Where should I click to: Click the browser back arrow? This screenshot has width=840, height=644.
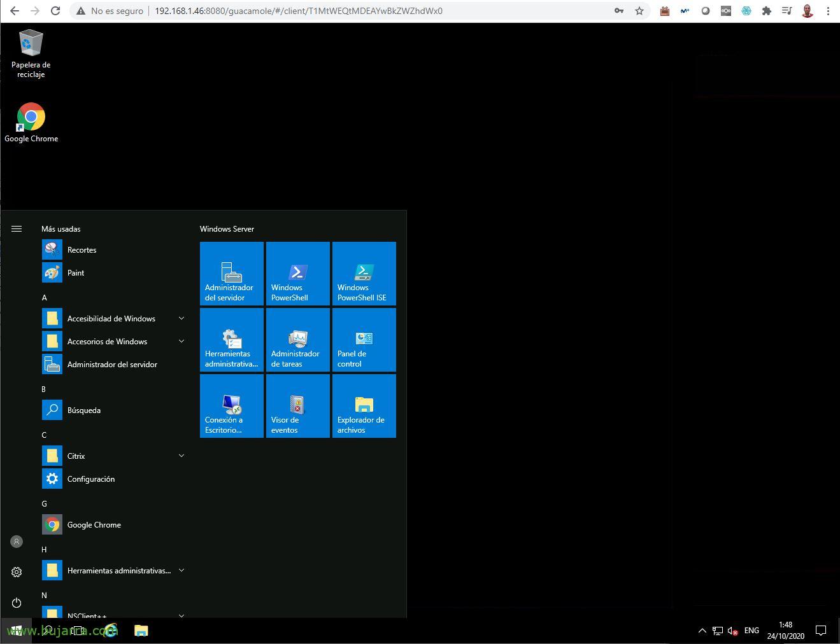tap(15, 11)
